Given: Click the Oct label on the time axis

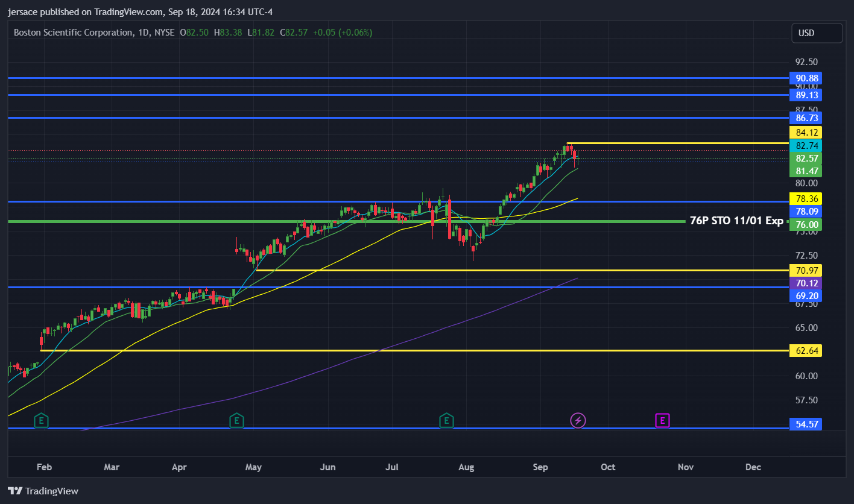Looking at the screenshot, I should click(608, 467).
